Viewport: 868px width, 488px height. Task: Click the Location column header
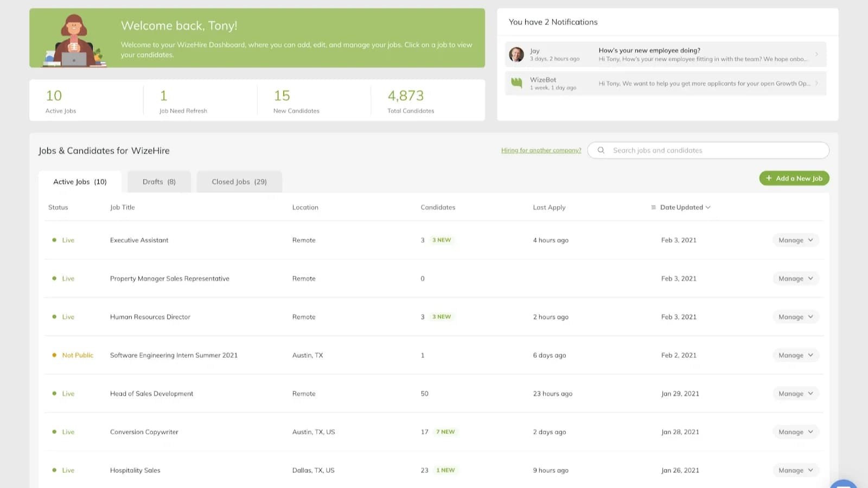click(305, 207)
